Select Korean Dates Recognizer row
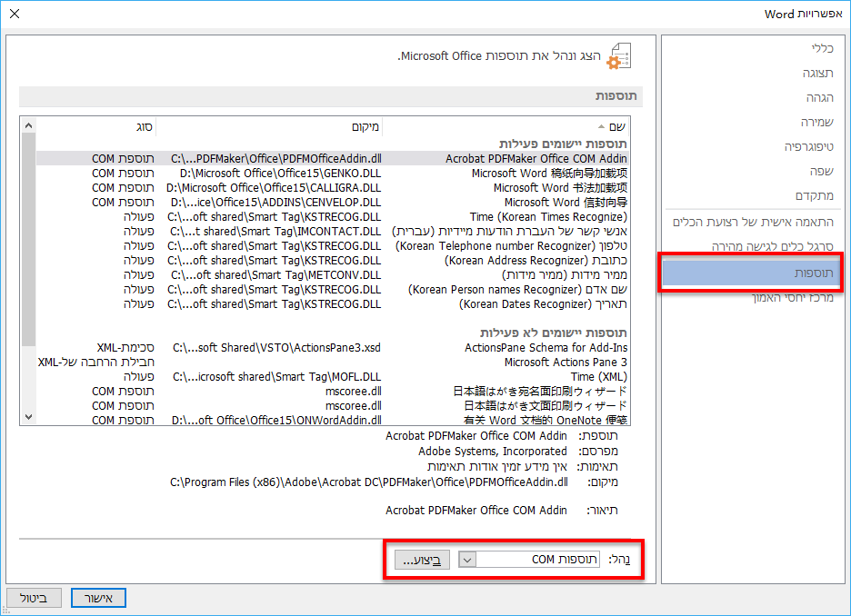 [333, 304]
